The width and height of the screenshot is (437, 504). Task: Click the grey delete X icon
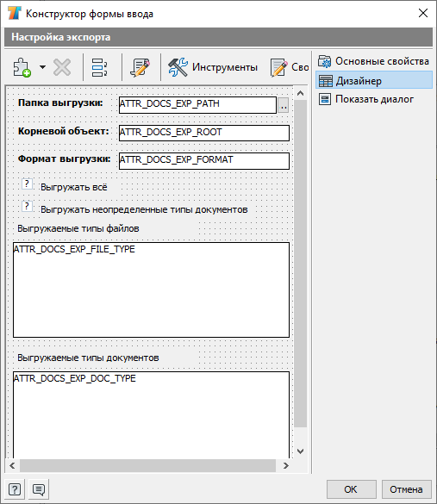[62, 67]
